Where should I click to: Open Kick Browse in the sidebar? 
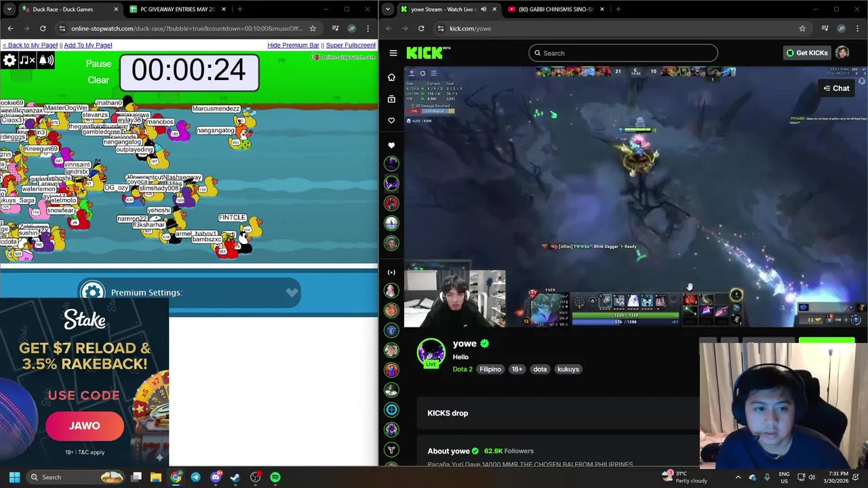(x=391, y=99)
